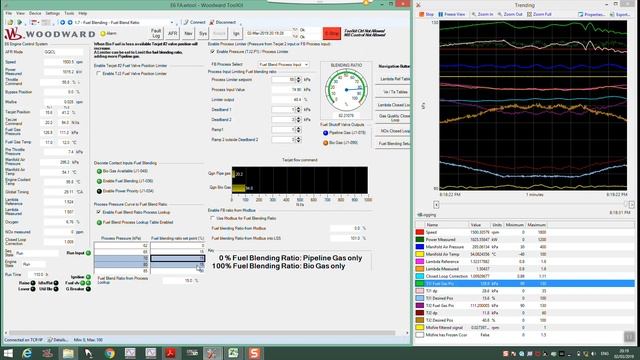The height and width of the screenshot is (360, 640).
Task: Open the File menu
Action: pos(8,13)
